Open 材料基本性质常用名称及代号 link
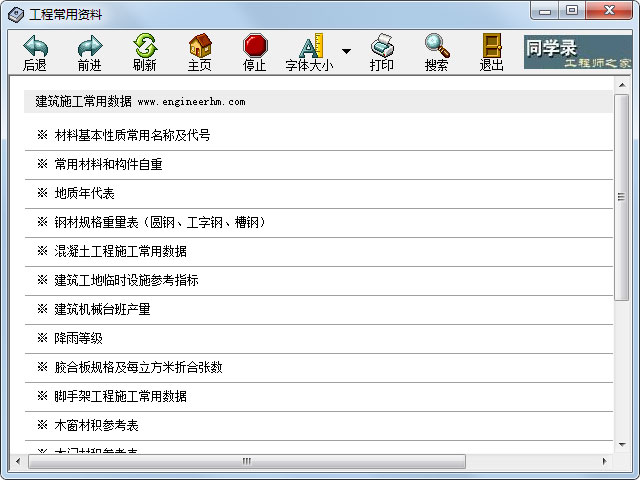 click(132, 135)
